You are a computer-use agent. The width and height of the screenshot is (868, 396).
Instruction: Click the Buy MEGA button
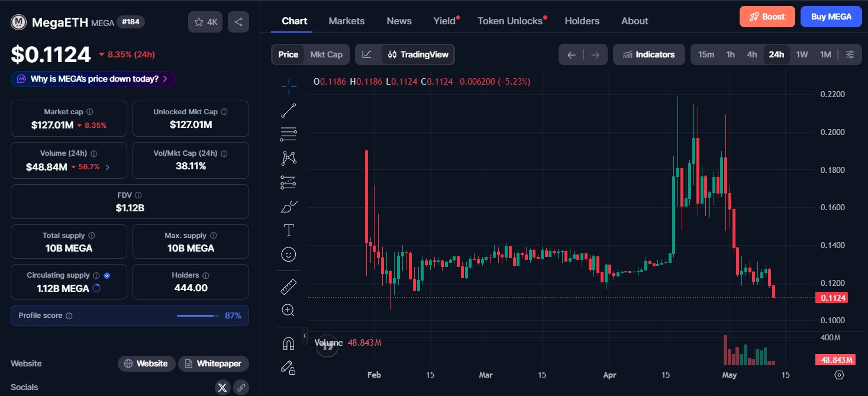click(x=831, y=17)
